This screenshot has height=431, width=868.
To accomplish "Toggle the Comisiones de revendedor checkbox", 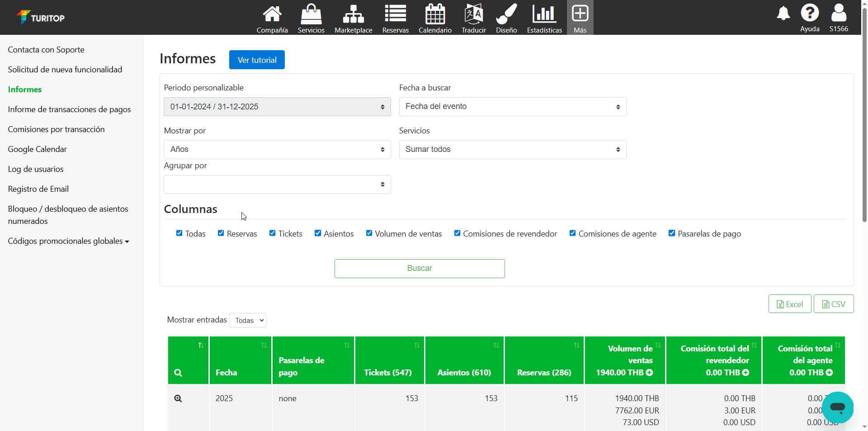I will click(457, 233).
